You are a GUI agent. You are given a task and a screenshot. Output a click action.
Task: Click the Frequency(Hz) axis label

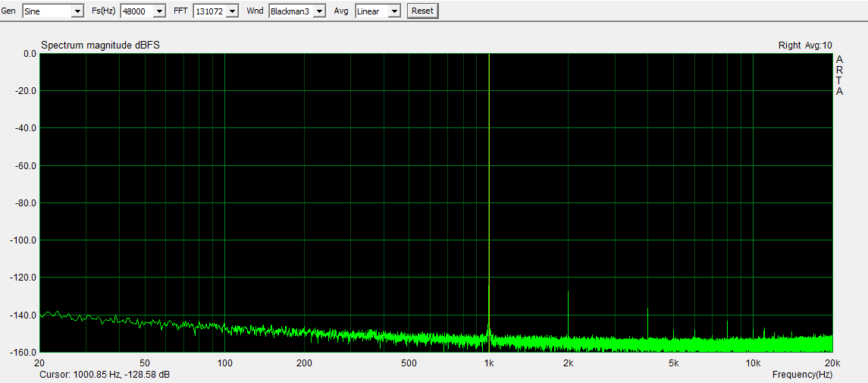coord(802,375)
